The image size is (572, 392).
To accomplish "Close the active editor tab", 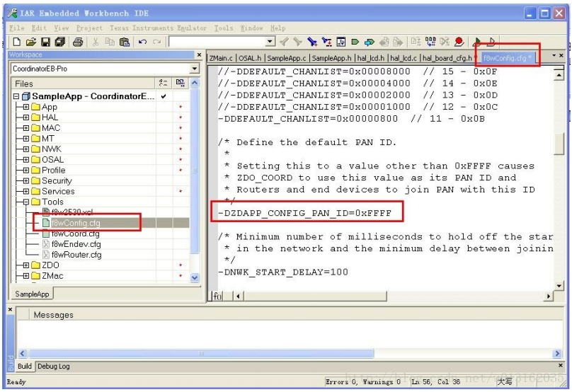I will (x=561, y=55).
